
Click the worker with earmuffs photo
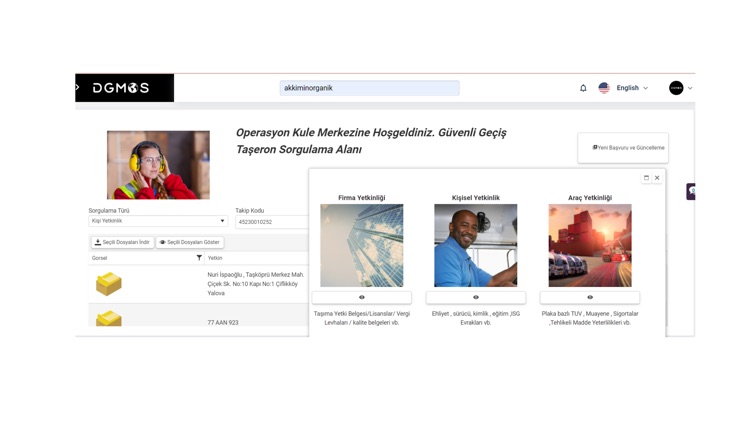158,165
